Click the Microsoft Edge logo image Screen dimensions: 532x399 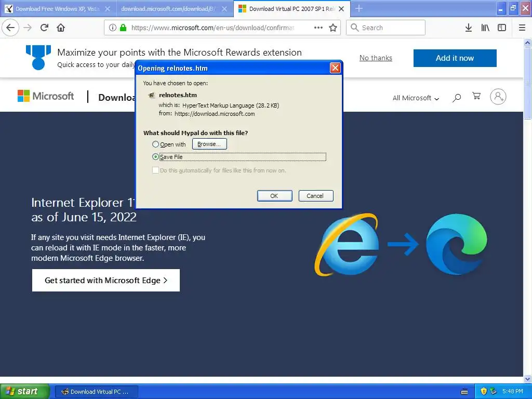tap(457, 244)
